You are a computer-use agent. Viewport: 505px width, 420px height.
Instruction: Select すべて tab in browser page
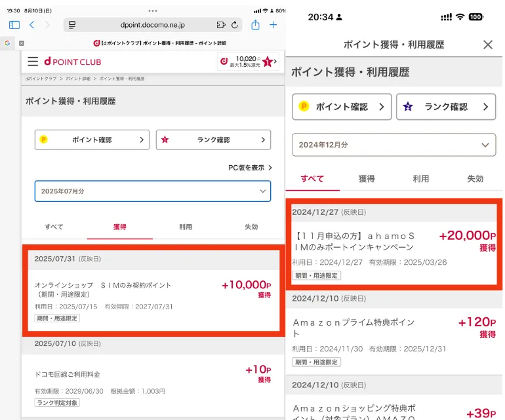tap(54, 227)
